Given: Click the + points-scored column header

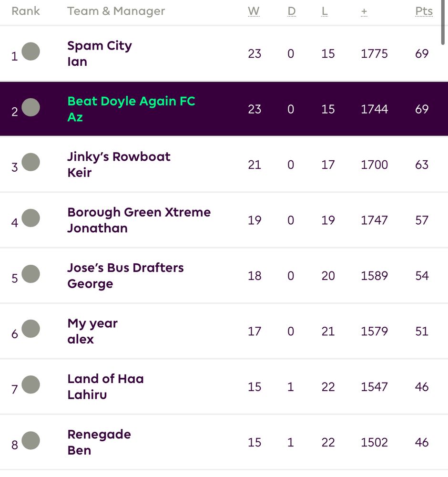Looking at the screenshot, I should click(x=364, y=12).
